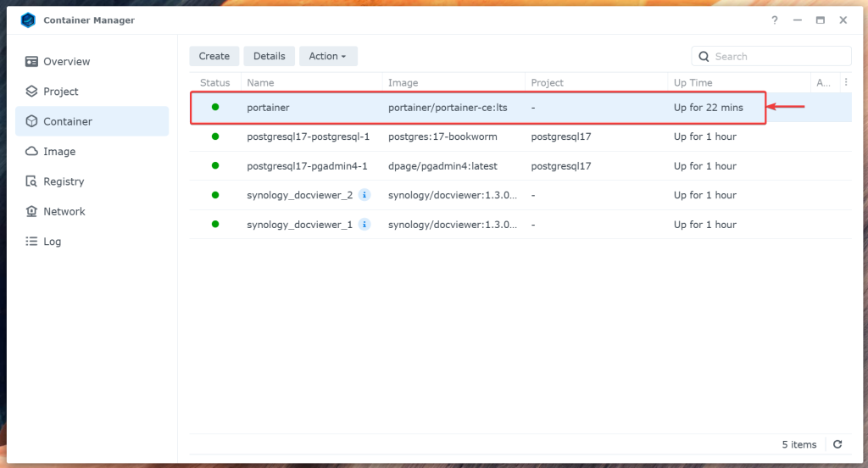Click the postgres:17-bookworm image cell

(442, 136)
